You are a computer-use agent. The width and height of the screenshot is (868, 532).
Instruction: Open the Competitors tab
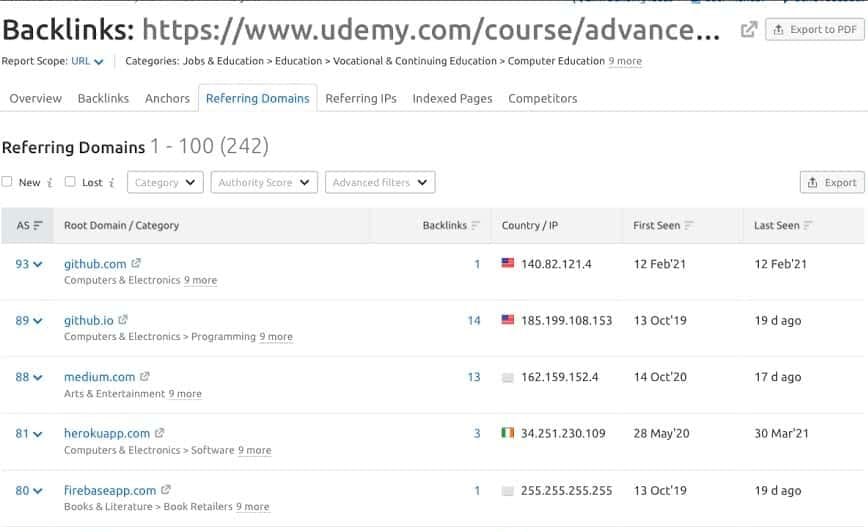542,99
